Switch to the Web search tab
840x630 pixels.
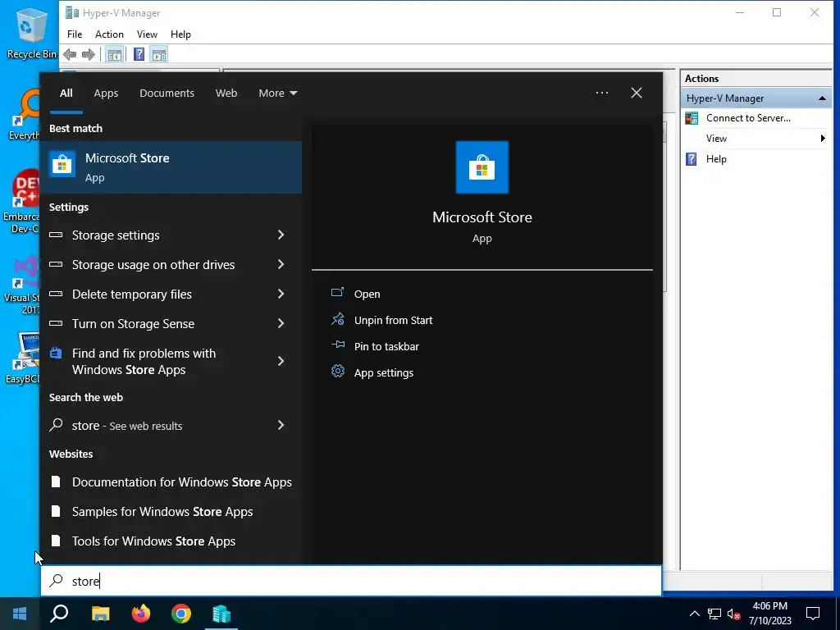pos(226,94)
